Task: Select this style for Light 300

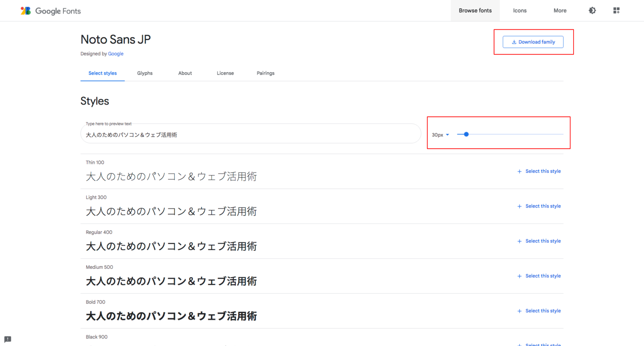Action: [x=543, y=206]
